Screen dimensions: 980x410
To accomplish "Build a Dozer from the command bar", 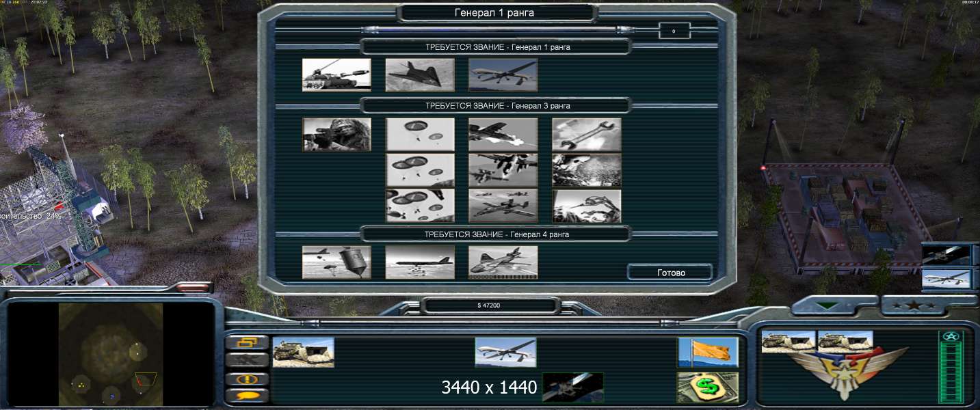I will click(304, 352).
